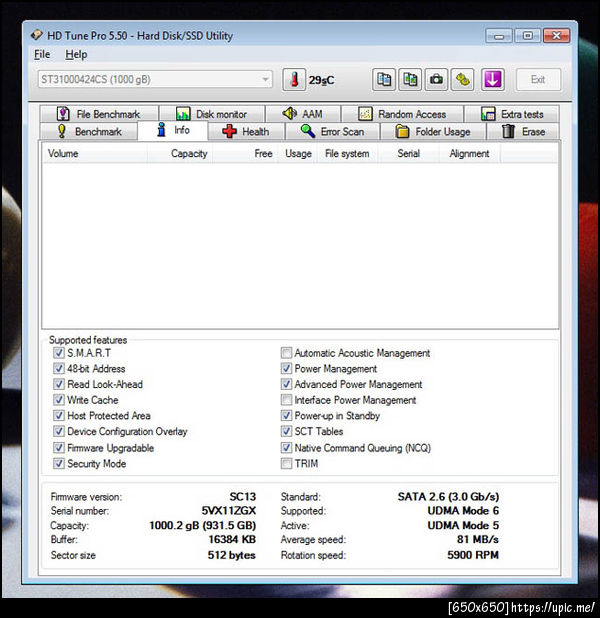Click the File system column header
600x618 pixels.
point(347,153)
